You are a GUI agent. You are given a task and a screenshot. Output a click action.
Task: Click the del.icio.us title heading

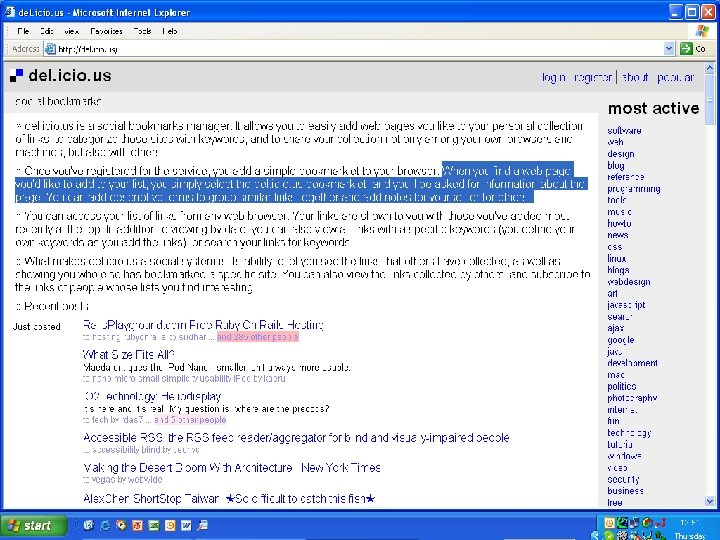coord(70,76)
